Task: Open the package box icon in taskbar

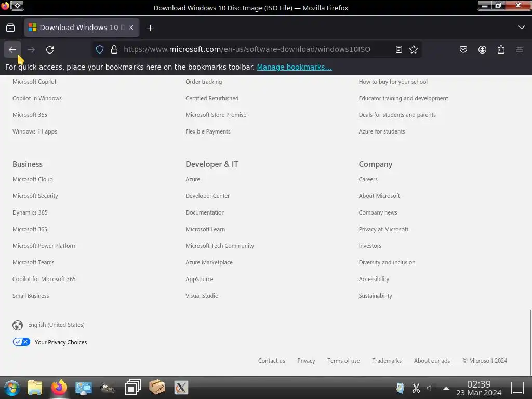Action: tap(157, 388)
